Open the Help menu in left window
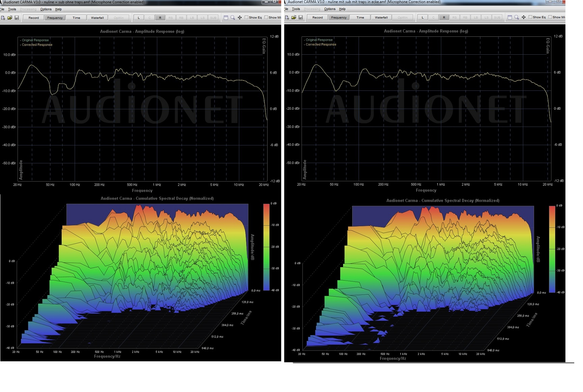The width and height of the screenshot is (583, 392). (x=58, y=9)
